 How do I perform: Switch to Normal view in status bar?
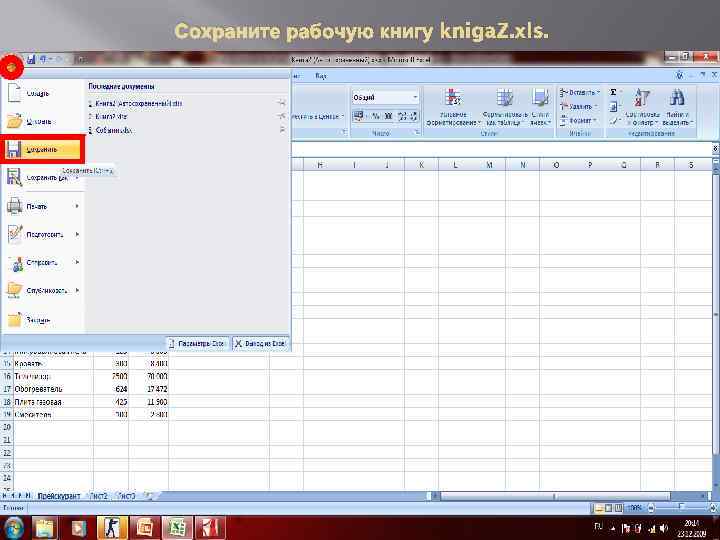pos(598,508)
